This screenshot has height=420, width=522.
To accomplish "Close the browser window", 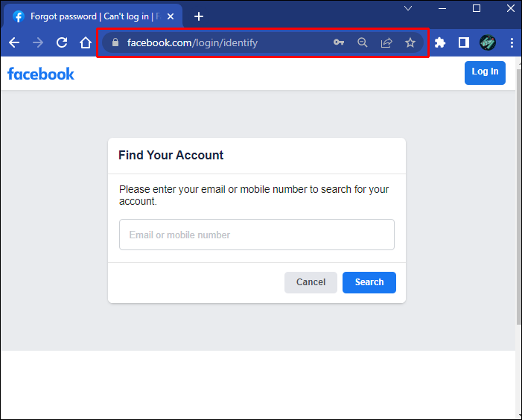I will [x=511, y=8].
